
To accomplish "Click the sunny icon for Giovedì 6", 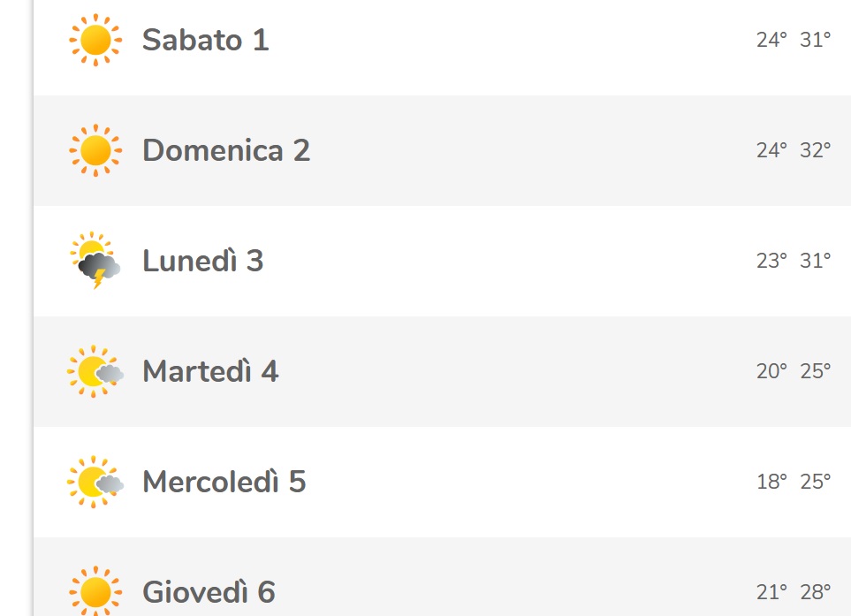I will click(95, 591).
